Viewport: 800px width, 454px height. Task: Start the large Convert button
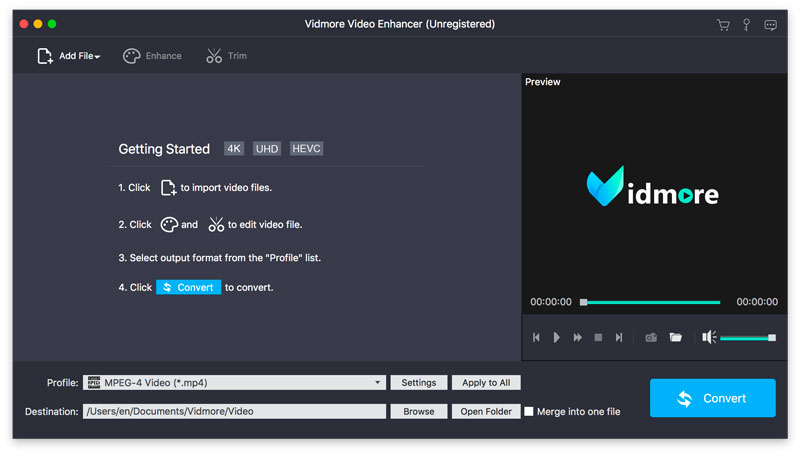pos(713,398)
